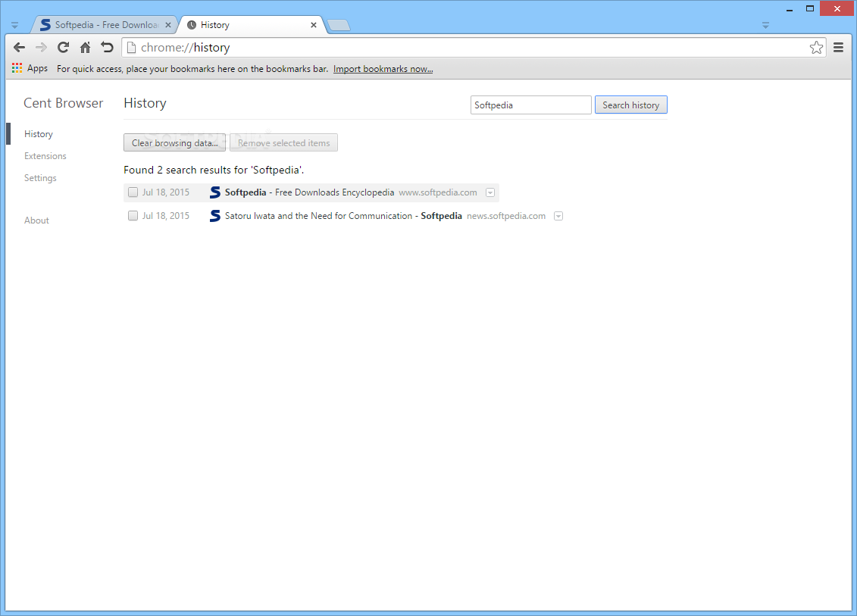The width and height of the screenshot is (857, 616).
Task: Open Settings in the sidebar
Action: click(x=40, y=177)
